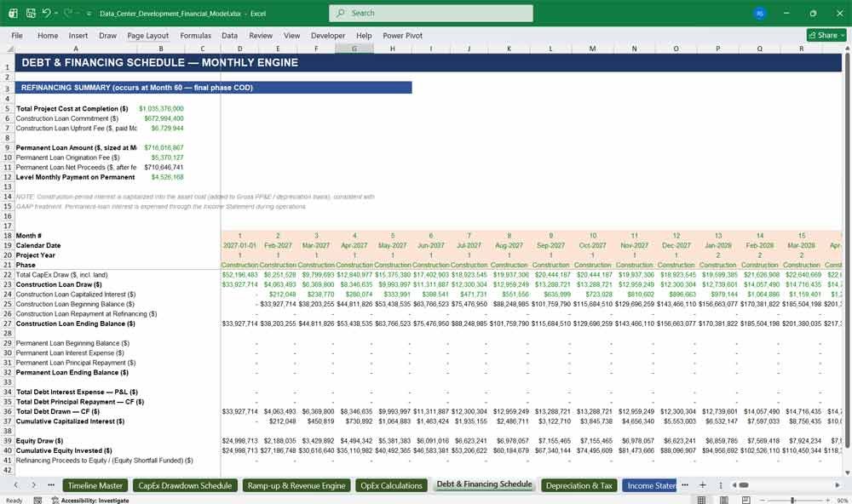Switch to Normal view icon
The image size is (852, 504).
point(701,500)
